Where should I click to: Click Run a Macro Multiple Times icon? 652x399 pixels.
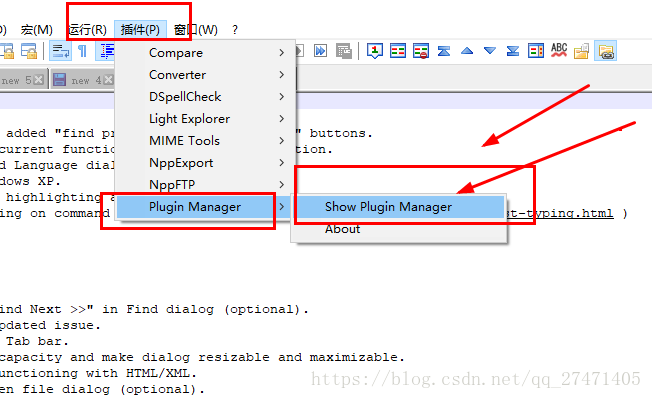coord(320,51)
